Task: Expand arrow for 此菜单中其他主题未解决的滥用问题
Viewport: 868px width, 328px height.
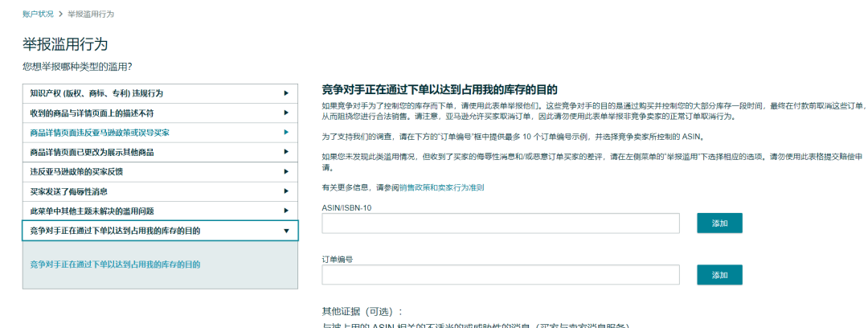Action: pos(286,211)
